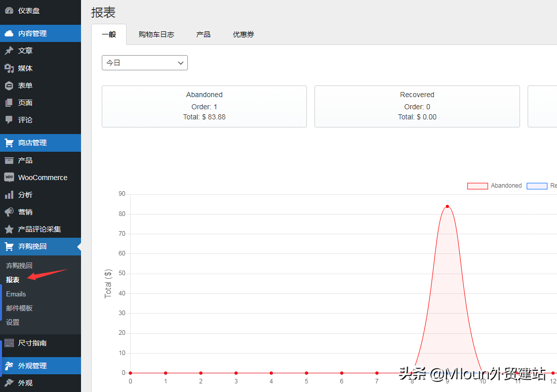The image size is (557, 392).
Task: Open the 邮件模板 submenu link
Action: point(19,308)
